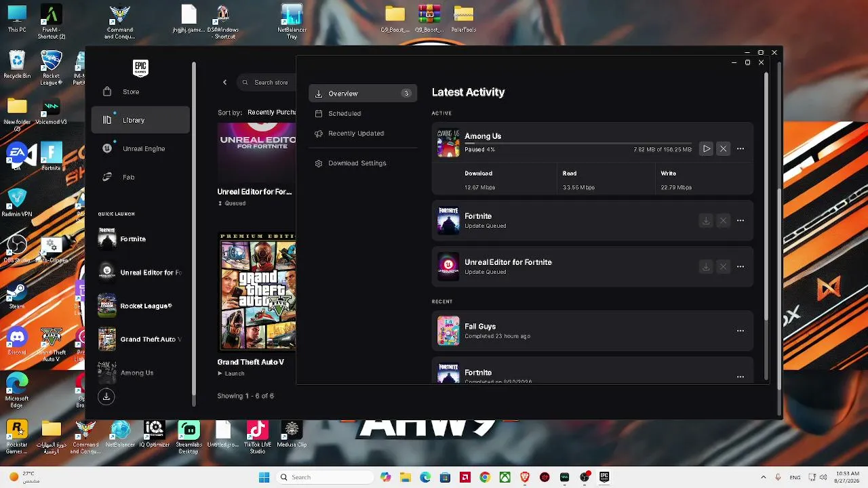Select the This PC desktop icon
Image resolution: width=868 pixels, height=488 pixels.
[17, 18]
